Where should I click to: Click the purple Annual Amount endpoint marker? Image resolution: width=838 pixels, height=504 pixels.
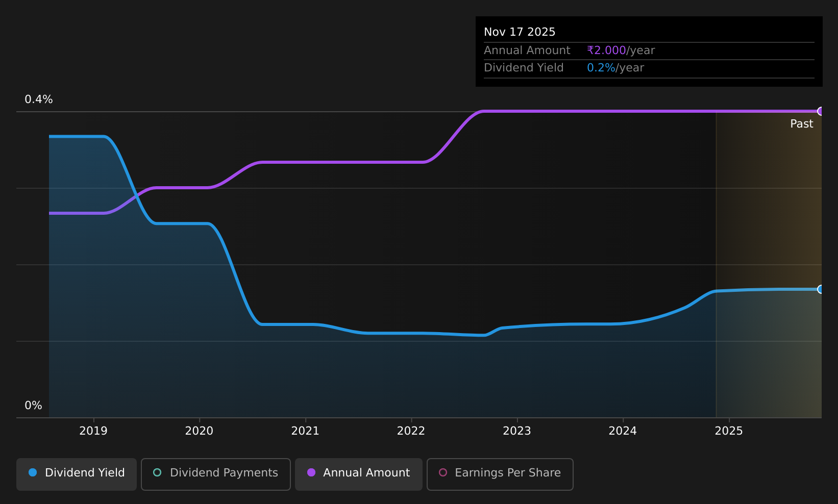coord(821,111)
